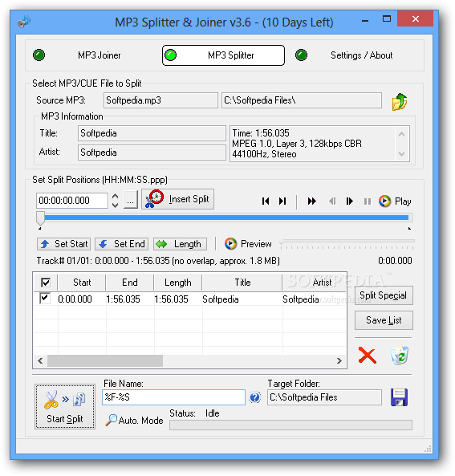Clear the list with recycle bin icon

399,355
